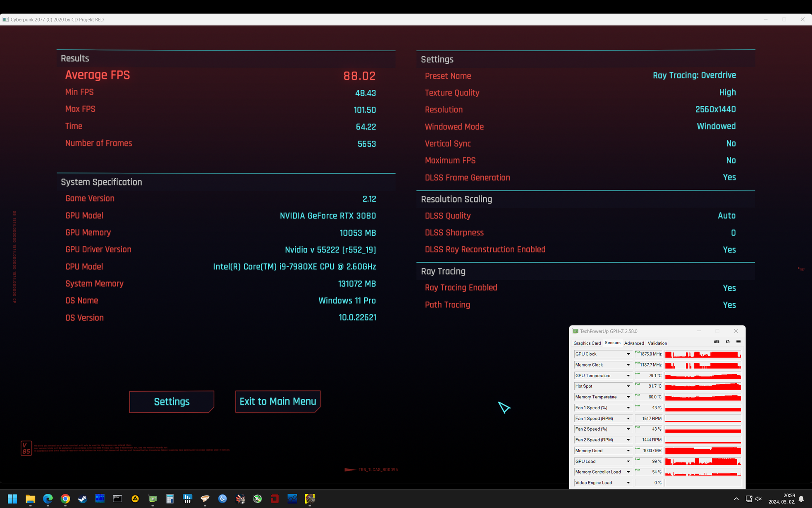This screenshot has height=508, width=812.
Task: Click the 'NVIDIA GeForce RTX 3080' GPU model text
Action: coord(328,216)
